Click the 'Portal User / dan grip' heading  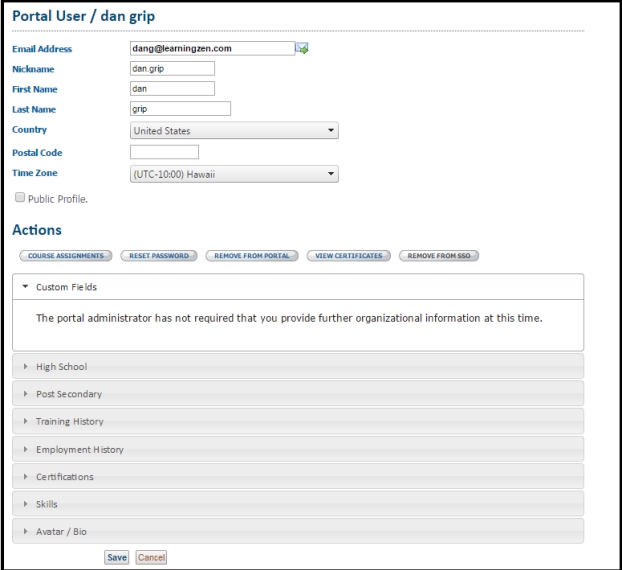(x=84, y=16)
